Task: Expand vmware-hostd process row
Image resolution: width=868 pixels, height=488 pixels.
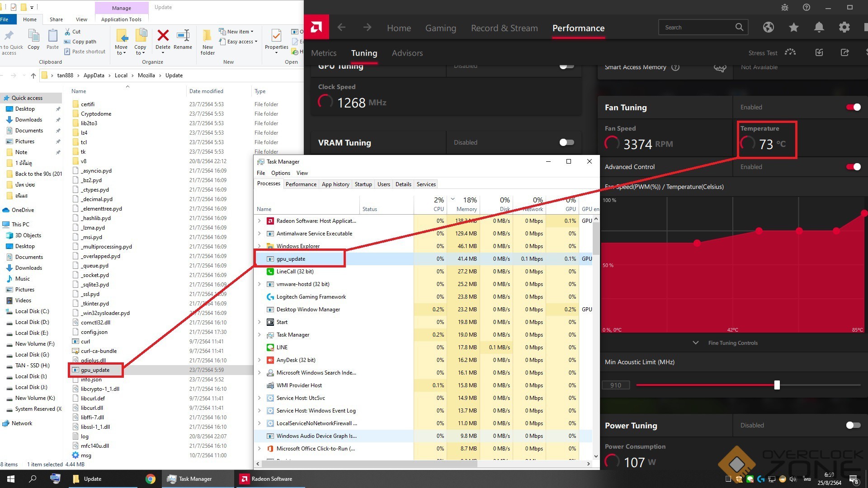Action: pyautogui.click(x=259, y=284)
